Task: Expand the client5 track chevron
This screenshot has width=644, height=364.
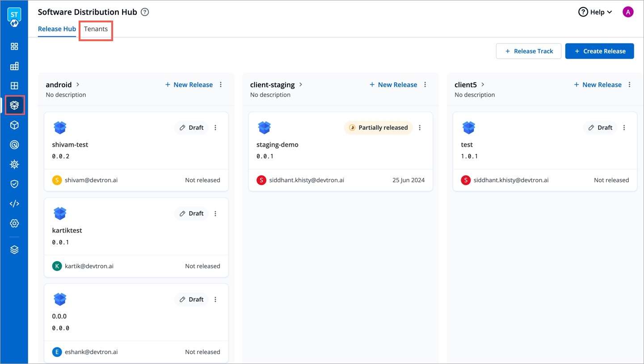Action: click(x=483, y=85)
